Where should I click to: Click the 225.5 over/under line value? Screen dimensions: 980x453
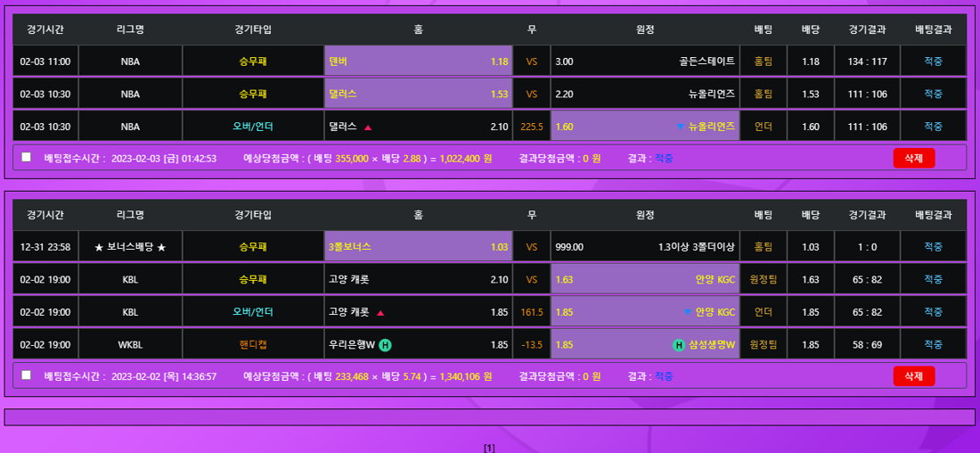tap(532, 127)
